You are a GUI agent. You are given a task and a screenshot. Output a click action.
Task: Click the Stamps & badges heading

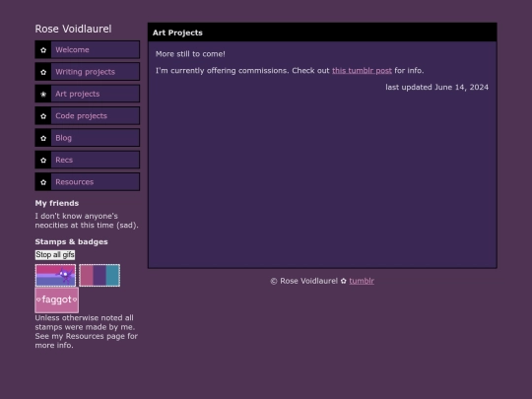tap(72, 242)
